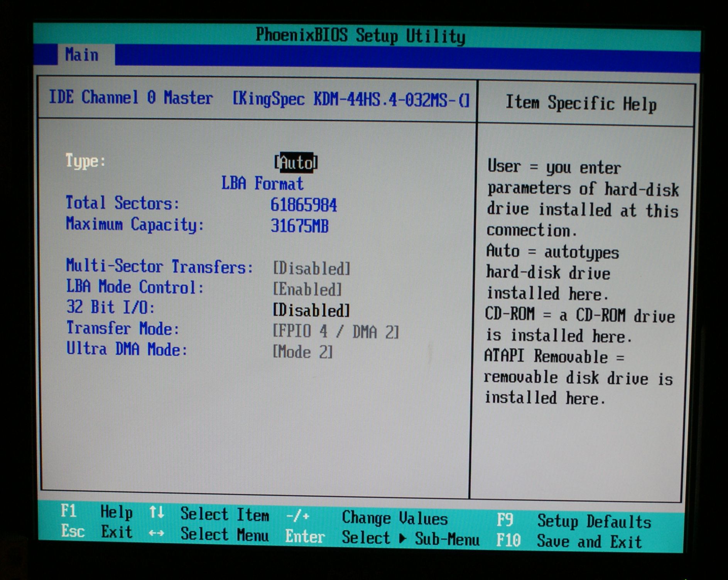The height and width of the screenshot is (580, 728).
Task: Click the Multi-Sector Transfers: label
Action: [160, 266]
